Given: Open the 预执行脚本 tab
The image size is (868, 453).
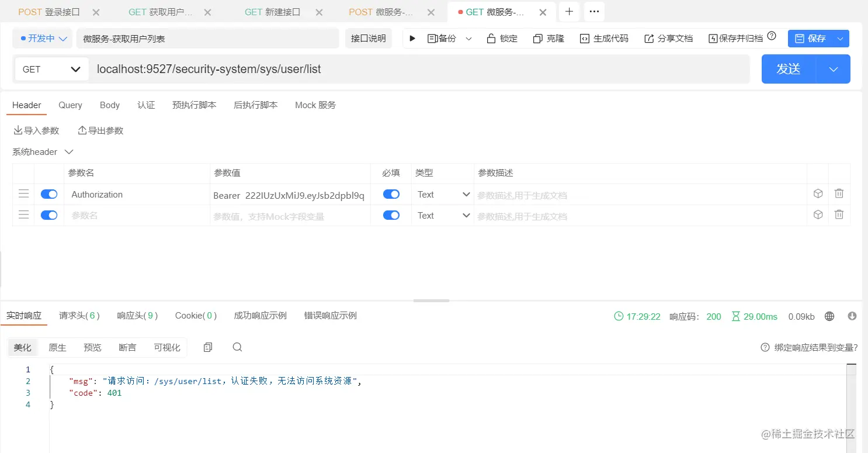Looking at the screenshot, I should point(195,105).
